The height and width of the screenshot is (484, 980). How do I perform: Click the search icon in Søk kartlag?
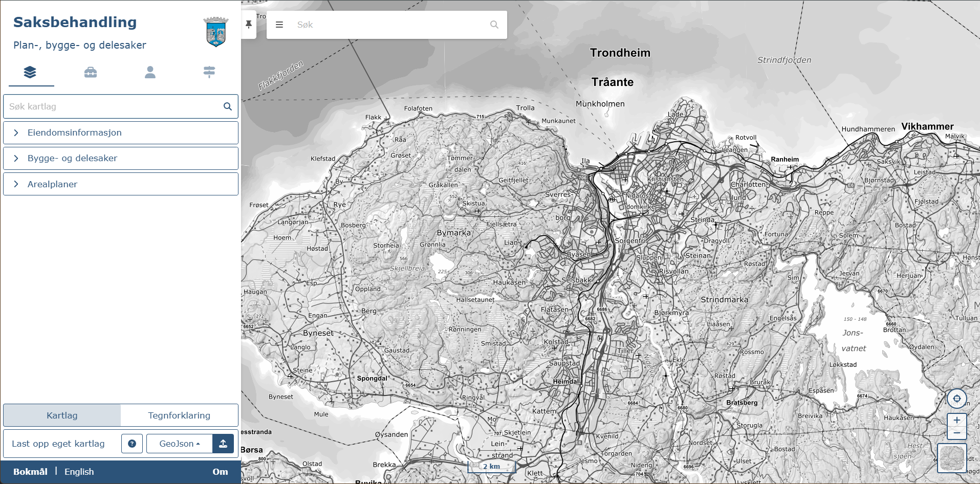point(227,106)
